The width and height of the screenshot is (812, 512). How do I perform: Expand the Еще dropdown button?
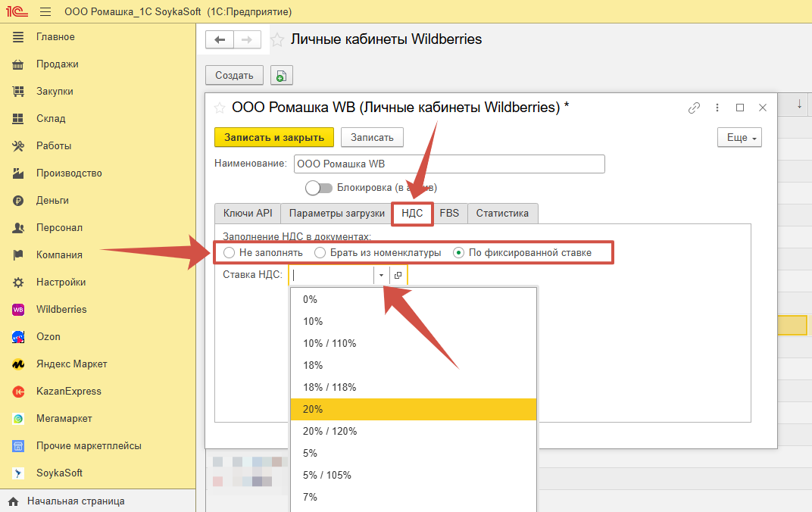tap(739, 138)
